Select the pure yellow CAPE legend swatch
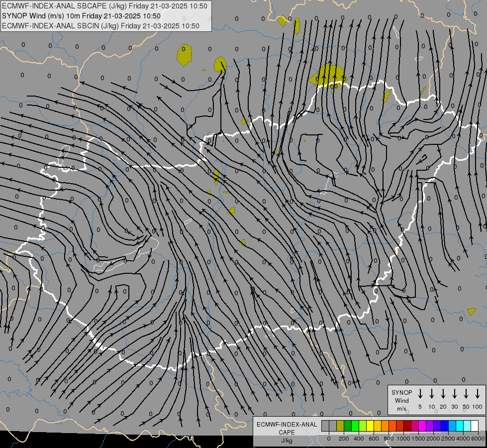Screen dimensions: 487x448 [x=370, y=426]
